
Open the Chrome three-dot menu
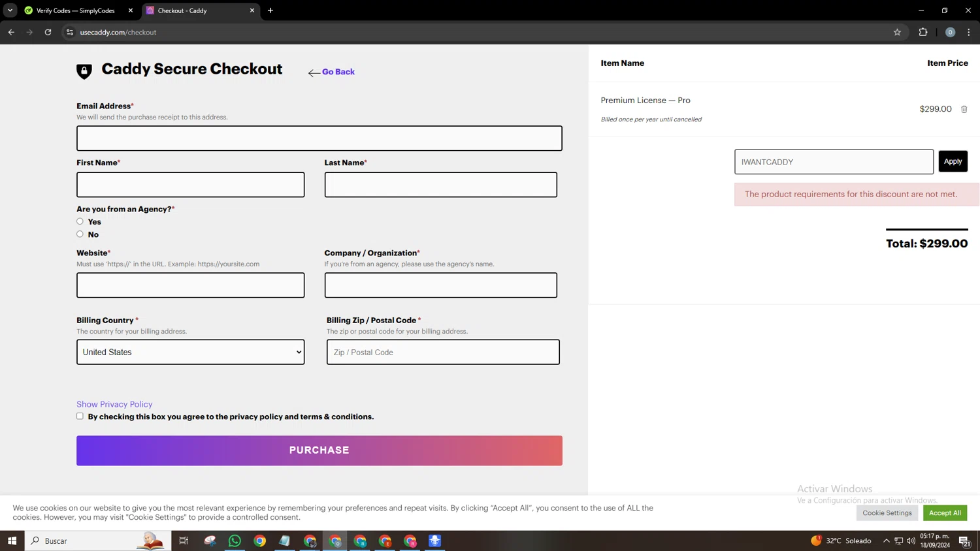969,32
